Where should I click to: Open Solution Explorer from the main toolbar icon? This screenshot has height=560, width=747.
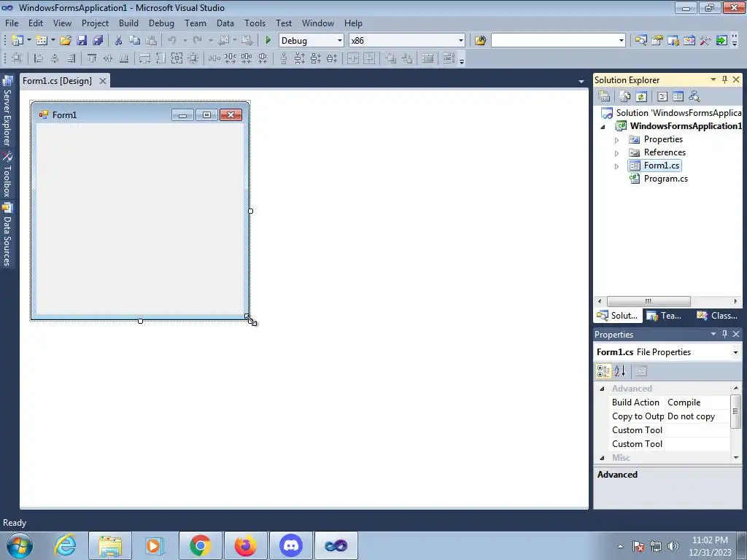pos(640,41)
